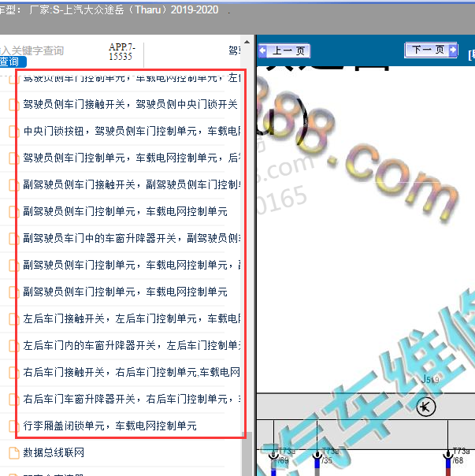
Task: Open 行李厢盖闭锁单元，车载电网控制单元 entry
Action: [x=109, y=426]
